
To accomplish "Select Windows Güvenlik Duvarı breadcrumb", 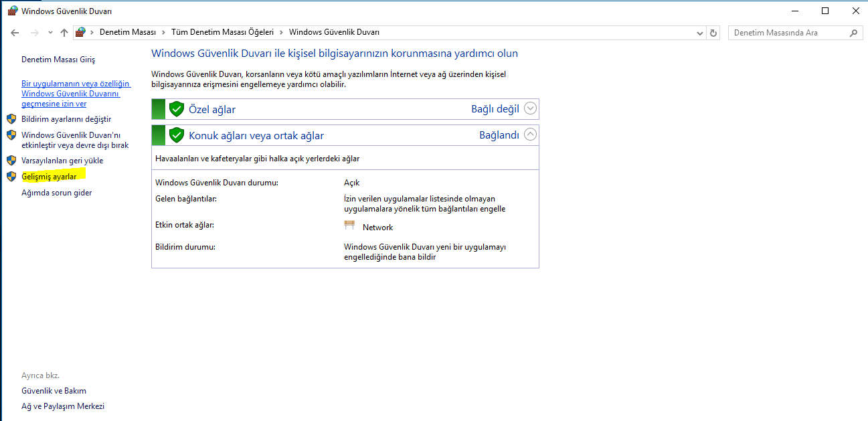I will pyautogui.click(x=334, y=32).
